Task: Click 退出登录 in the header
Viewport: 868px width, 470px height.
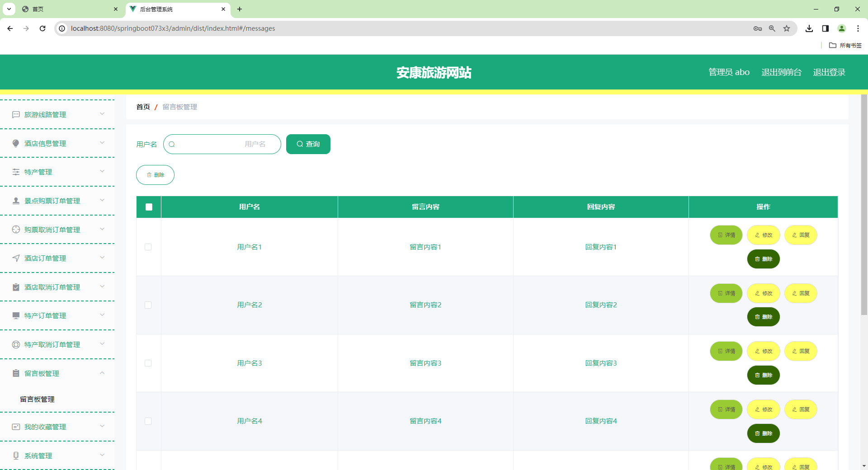Action: coord(829,72)
